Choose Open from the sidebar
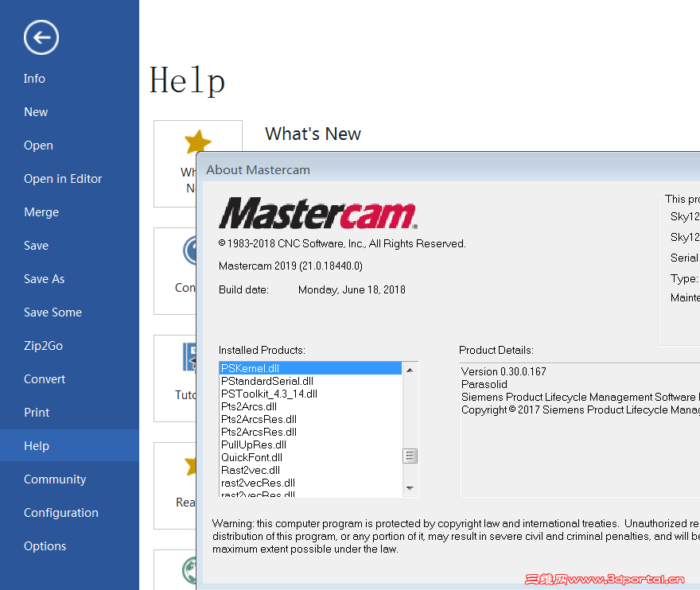The width and height of the screenshot is (700, 590). point(38,146)
